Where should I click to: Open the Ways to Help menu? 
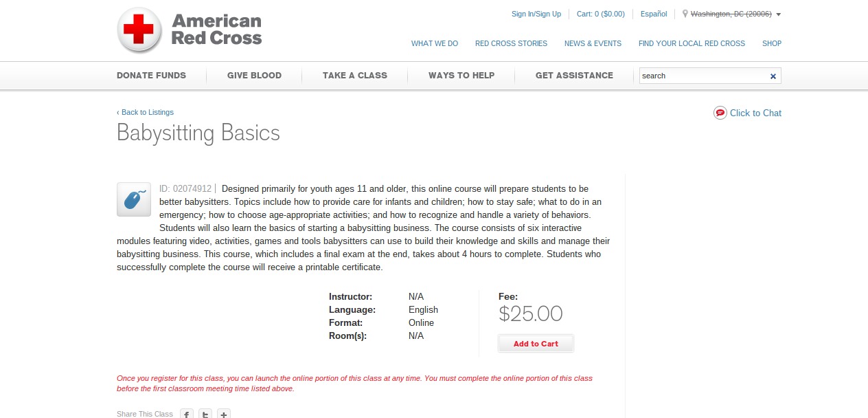[x=461, y=76]
